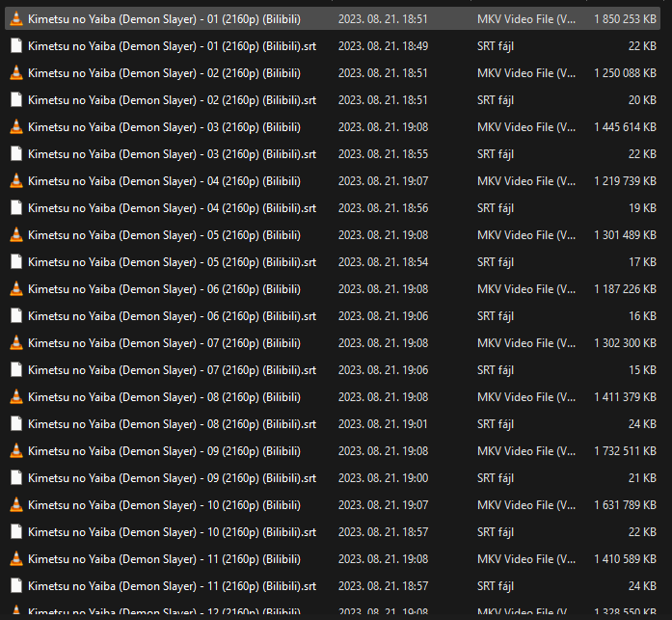Click the VLC icon of episode 01 MKV

pos(16,19)
